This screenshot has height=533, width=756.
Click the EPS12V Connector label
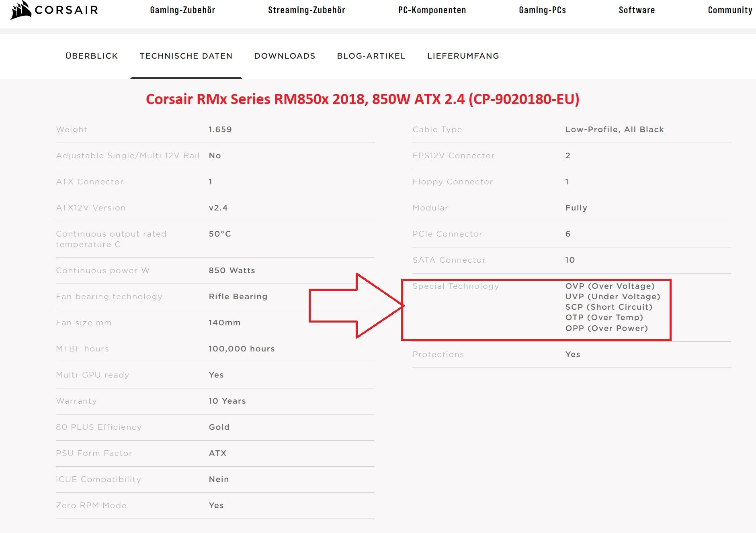coord(453,155)
